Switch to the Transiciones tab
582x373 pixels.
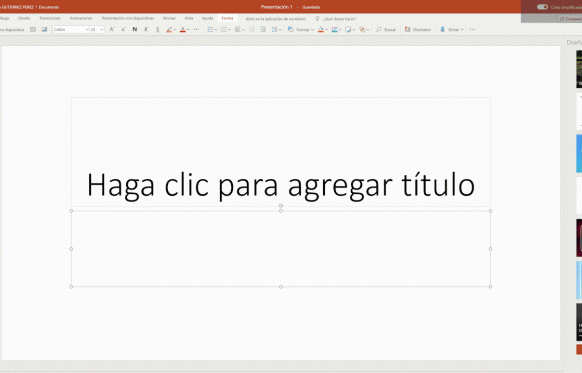click(50, 18)
